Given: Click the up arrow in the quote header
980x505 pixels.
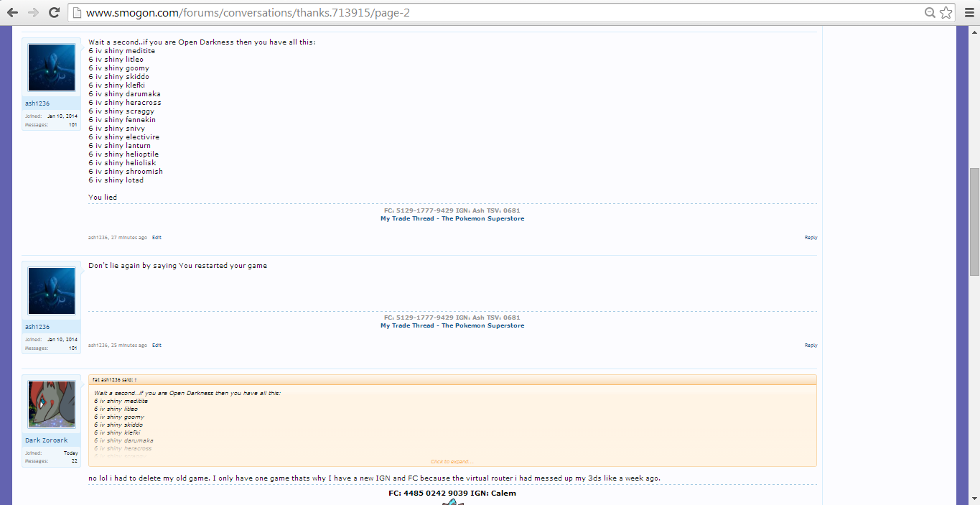Looking at the screenshot, I should tap(136, 379).
